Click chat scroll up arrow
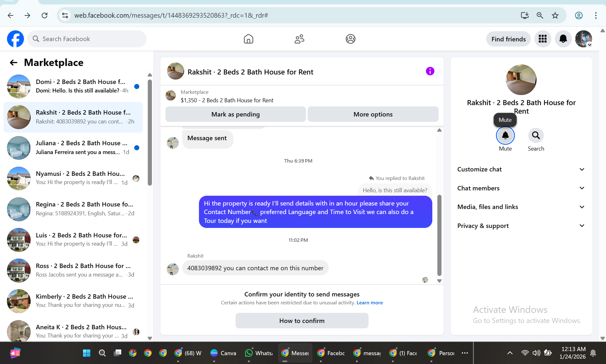 point(439,130)
